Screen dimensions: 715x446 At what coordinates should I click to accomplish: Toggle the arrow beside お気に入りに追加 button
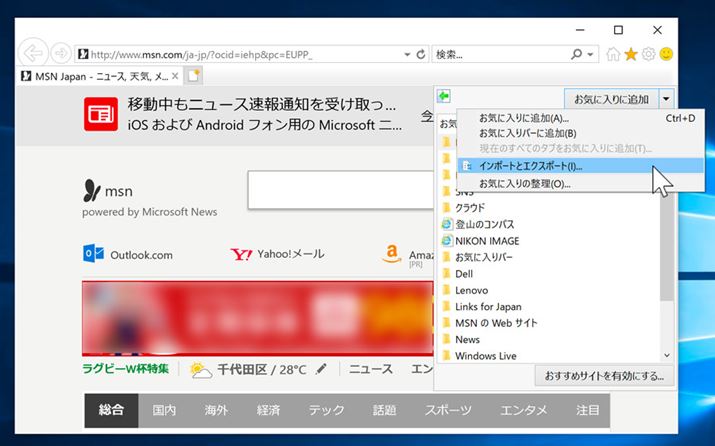pyautogui.click(x=667, y=98)
